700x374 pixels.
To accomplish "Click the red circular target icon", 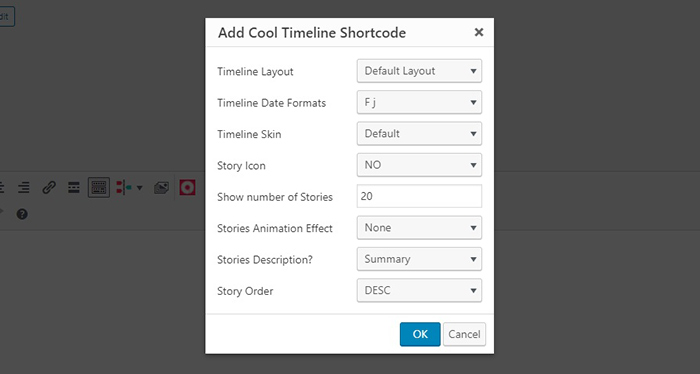I will 187,187.
